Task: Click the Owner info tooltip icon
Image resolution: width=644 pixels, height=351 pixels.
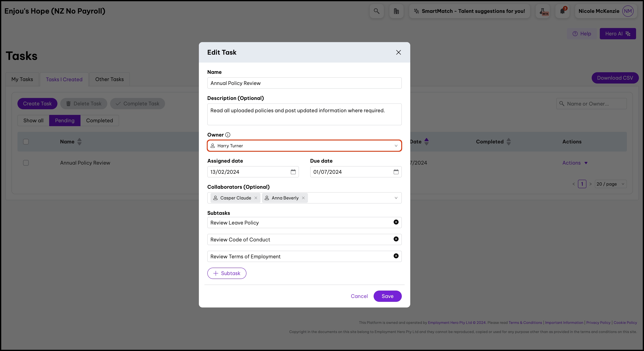Action: coord(228,135)
